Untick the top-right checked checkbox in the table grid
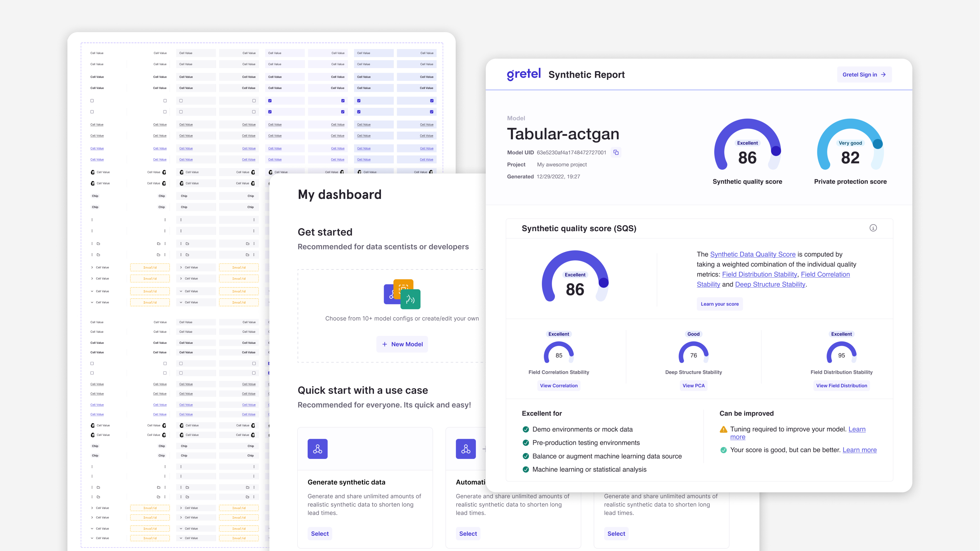Screen dimensions: 980x551 point(431,101)
